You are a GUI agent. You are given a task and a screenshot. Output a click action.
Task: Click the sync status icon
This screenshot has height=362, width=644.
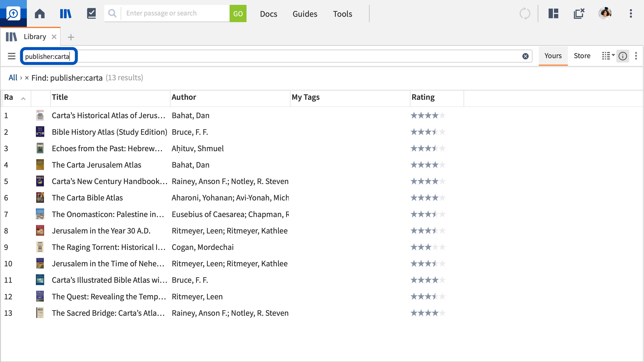point(525,13)
